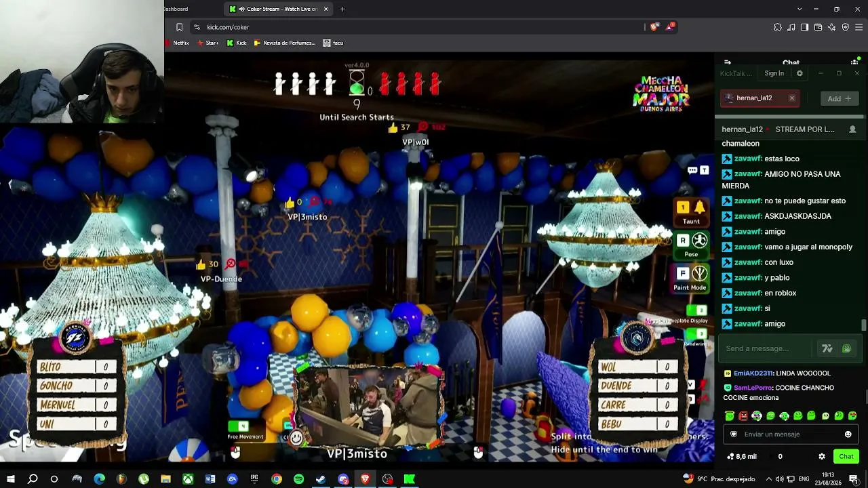Open Windows Search in the taskbar
Viewport: 868px width, 488px height.
33,479
